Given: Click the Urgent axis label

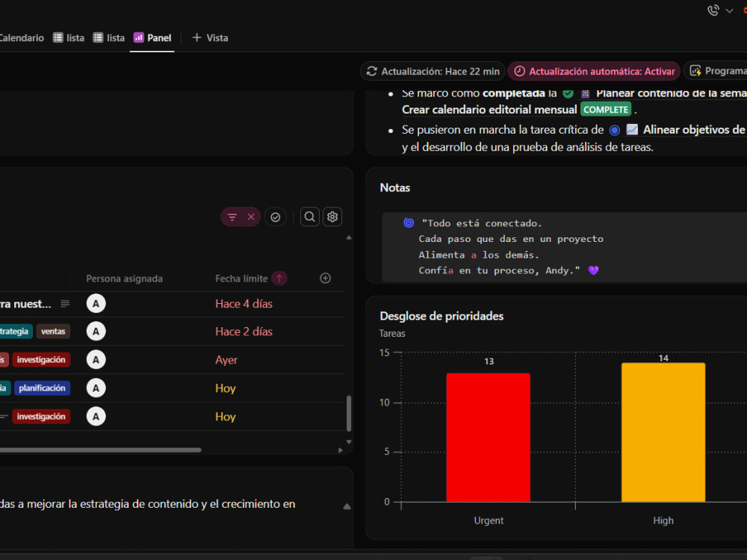Looking at the screenshot, I should [489, 520].
